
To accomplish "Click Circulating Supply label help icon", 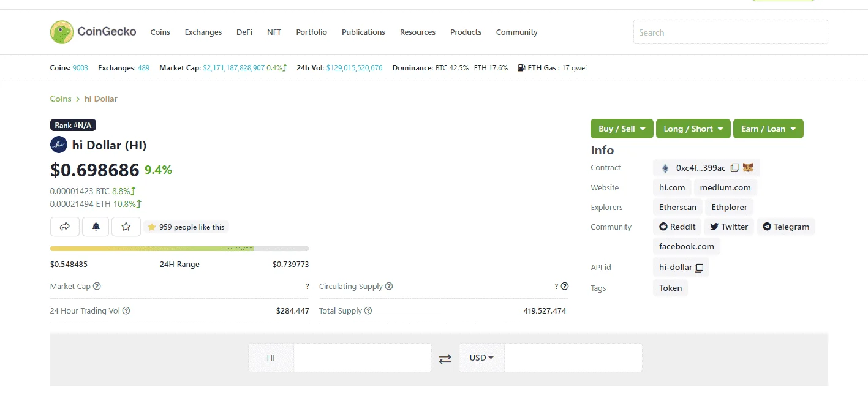I will click(389, 286).
